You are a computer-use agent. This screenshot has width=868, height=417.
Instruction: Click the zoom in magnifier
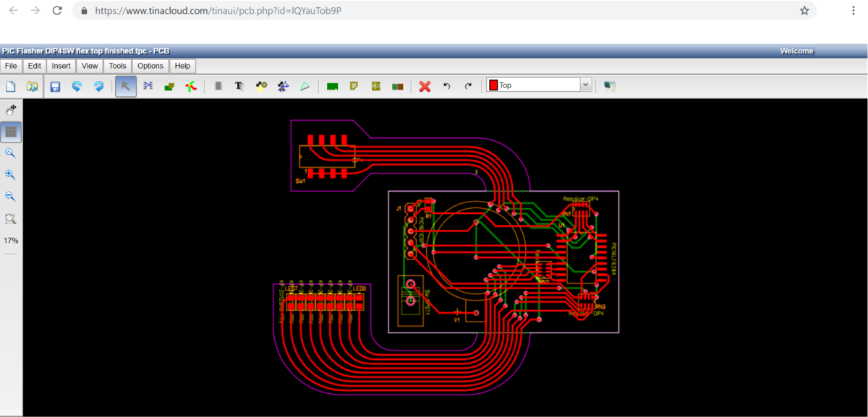[10, 175]
